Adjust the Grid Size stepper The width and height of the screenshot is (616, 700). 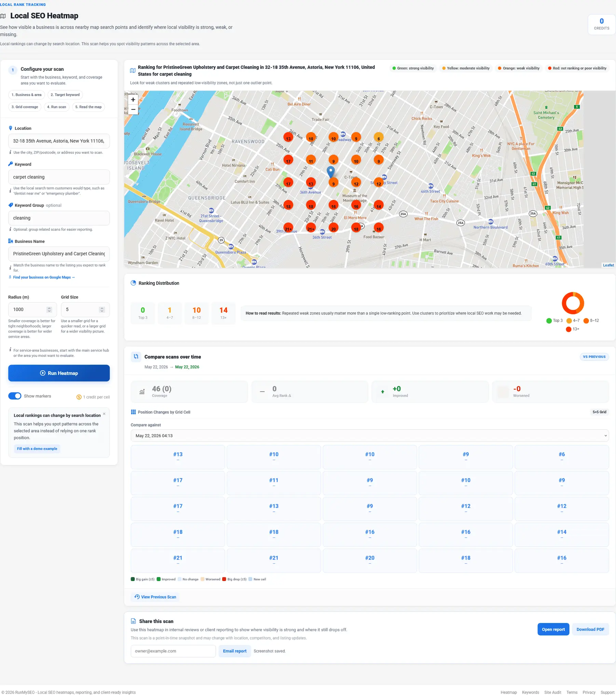click(x=102, y=310)
